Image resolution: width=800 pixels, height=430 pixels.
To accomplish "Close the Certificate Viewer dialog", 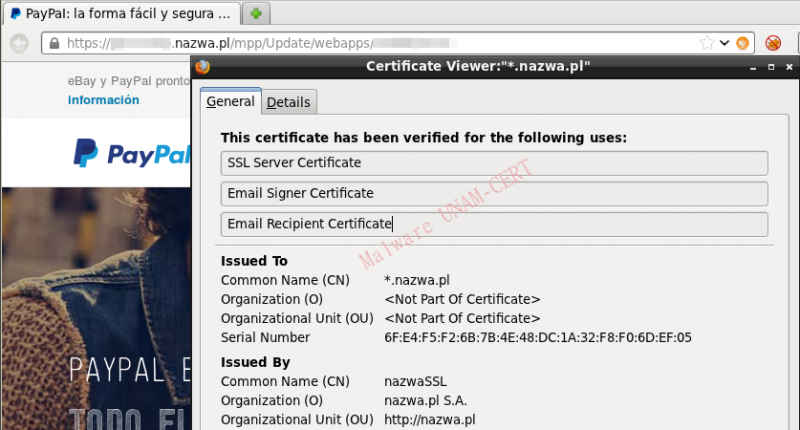I will coord(789,67).
